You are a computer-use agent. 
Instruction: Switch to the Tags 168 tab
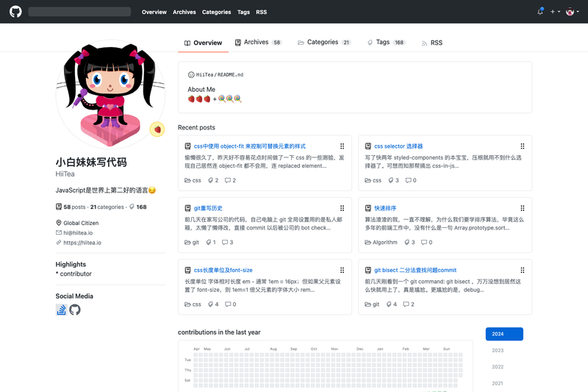coord(386,43)
